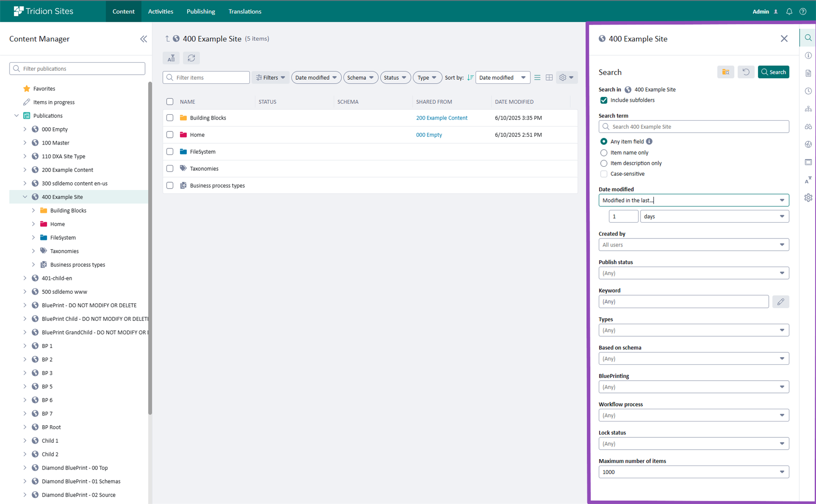Toggle select all items checkbox
816x504 pixels.
[170, 102]
